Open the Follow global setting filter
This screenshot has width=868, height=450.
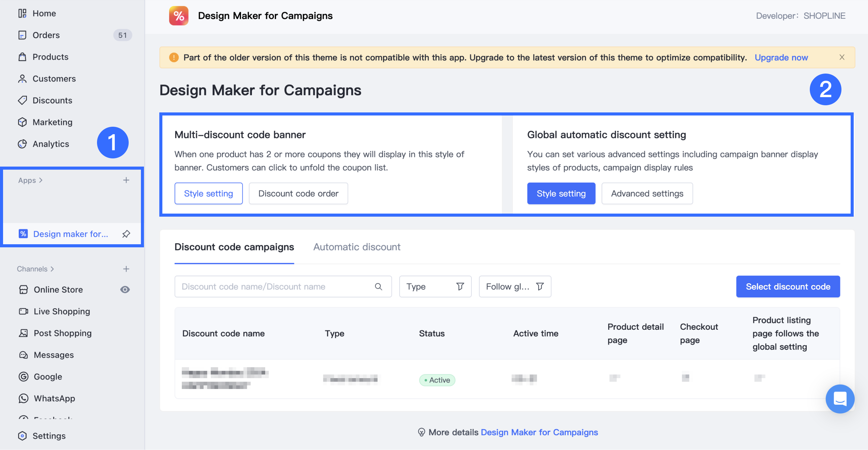(515, 287)
